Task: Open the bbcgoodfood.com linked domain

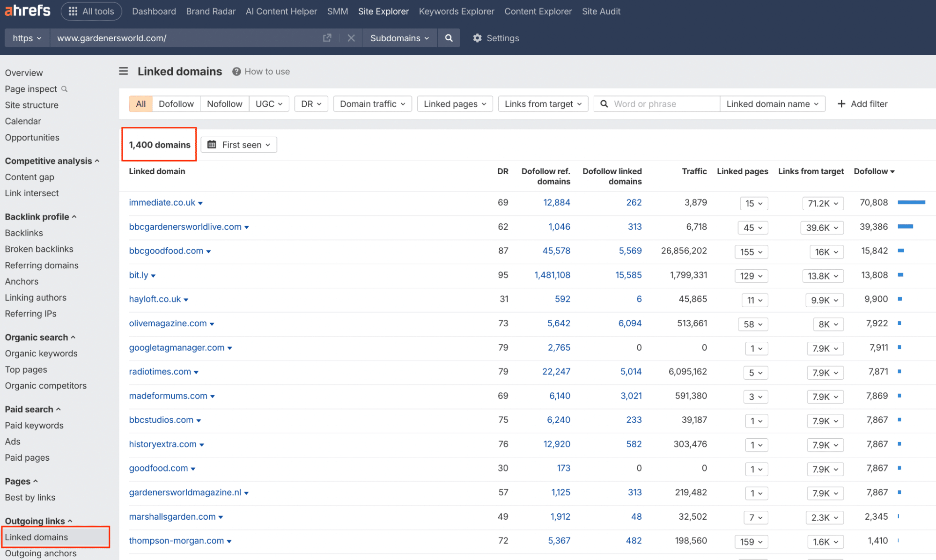Action: tap(166, 251)
